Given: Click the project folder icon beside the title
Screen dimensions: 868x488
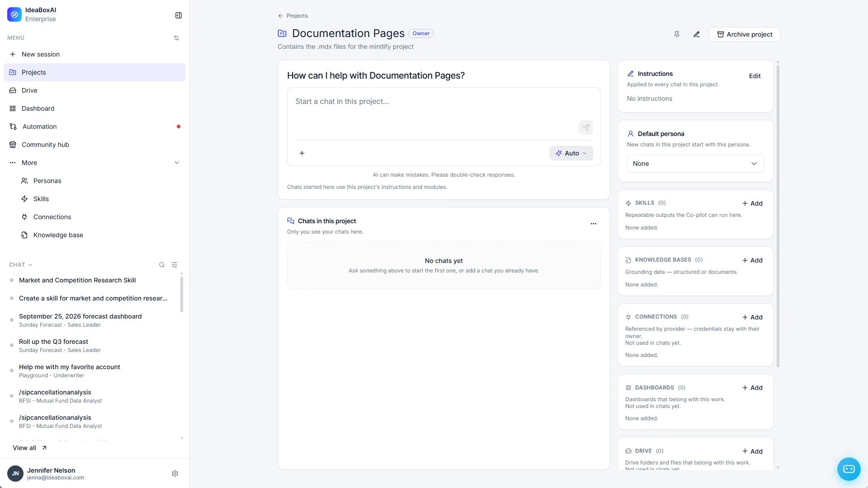Looking at the screenshot, I should 282,33.
